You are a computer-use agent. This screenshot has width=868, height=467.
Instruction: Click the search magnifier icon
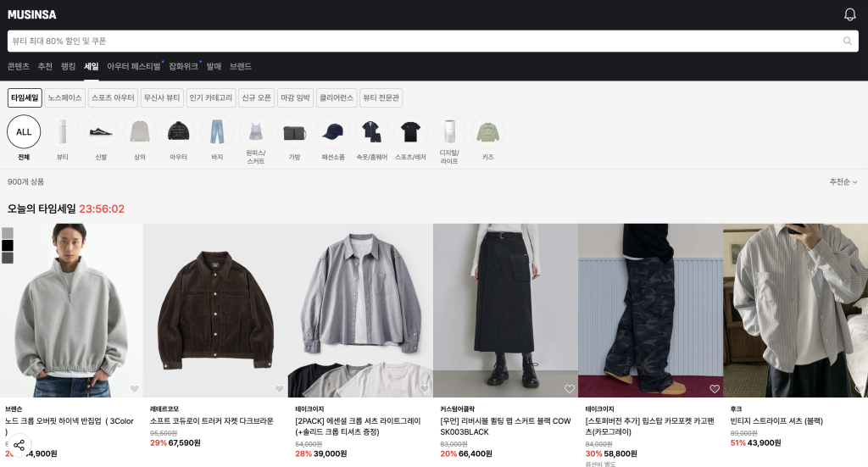click(x=847, y=41)
